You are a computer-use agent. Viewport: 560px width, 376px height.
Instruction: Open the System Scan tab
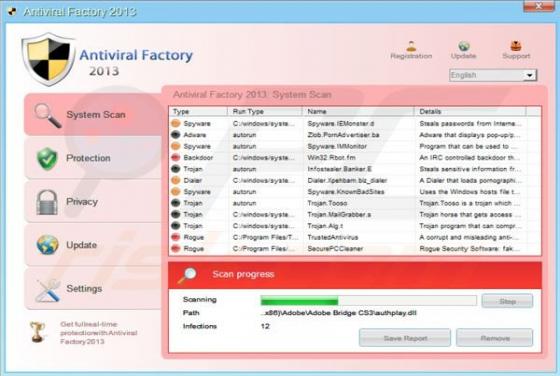[x=93, y=115]
